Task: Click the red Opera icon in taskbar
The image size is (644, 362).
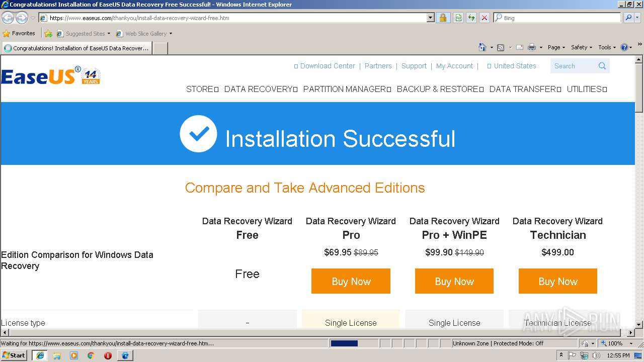Action: pyautogui.click(x=108, y=355)
